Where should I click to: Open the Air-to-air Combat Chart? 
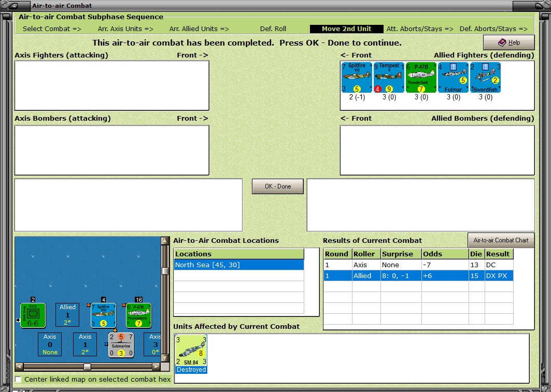pos(501,240)
